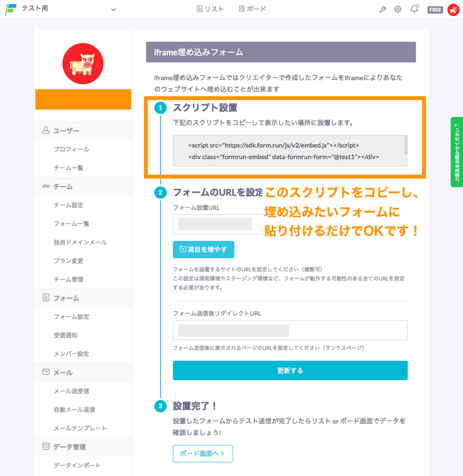
Task: Click the フォーム section document icon
Action: pos(46,297)
